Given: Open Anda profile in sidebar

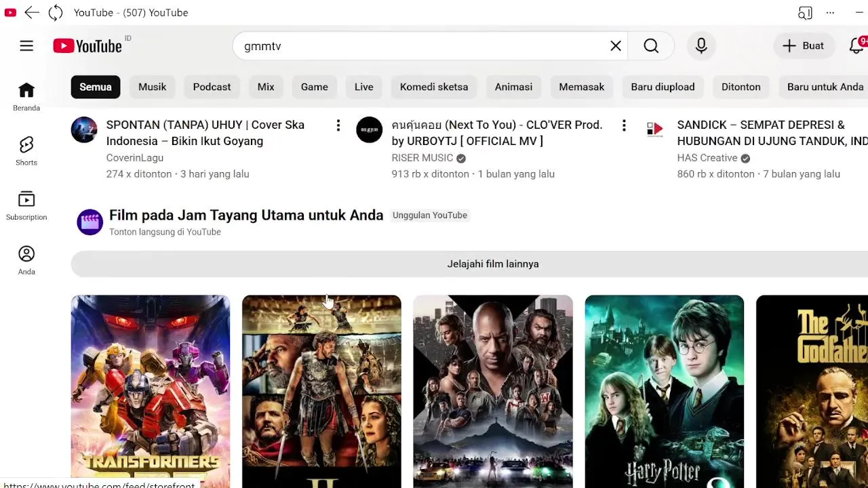Looking at the screenshot, I should point(26,260).
